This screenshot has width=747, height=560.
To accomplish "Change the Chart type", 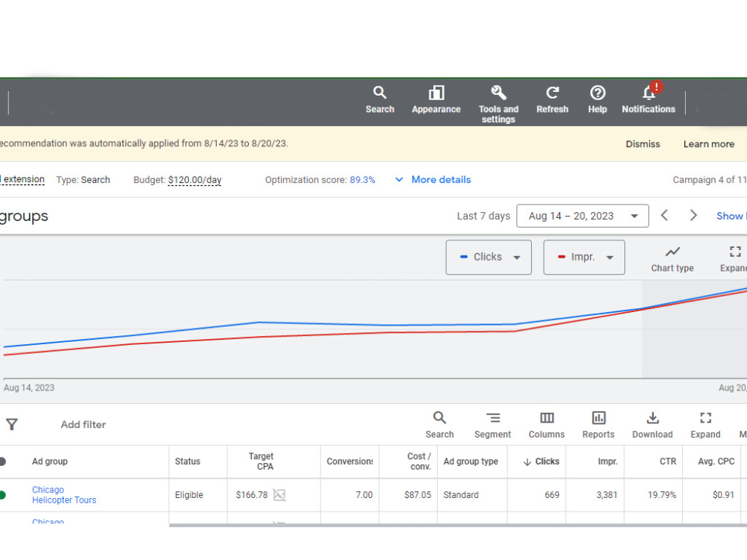I will click(672, 259).
